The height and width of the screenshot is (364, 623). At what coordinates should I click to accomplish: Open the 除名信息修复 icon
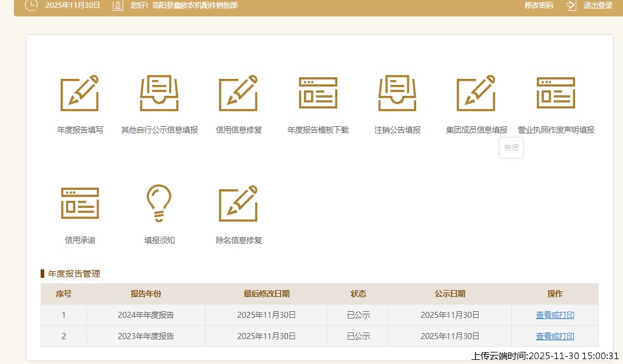click(x=238, y=203)
